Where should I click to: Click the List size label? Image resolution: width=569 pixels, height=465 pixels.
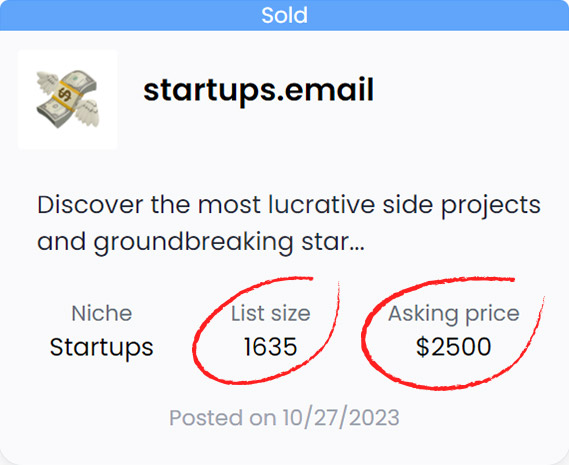tap(271, 313)
